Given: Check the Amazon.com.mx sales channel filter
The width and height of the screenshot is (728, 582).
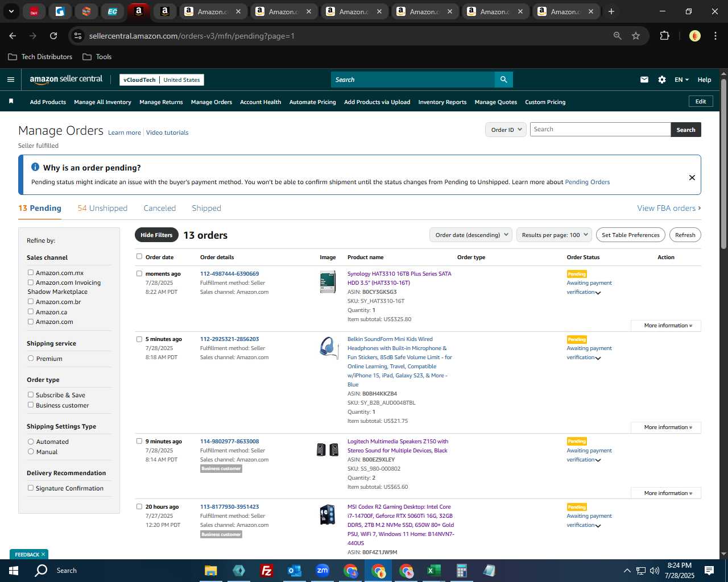Looking at the screenshot, I should (x=31, y=272).
